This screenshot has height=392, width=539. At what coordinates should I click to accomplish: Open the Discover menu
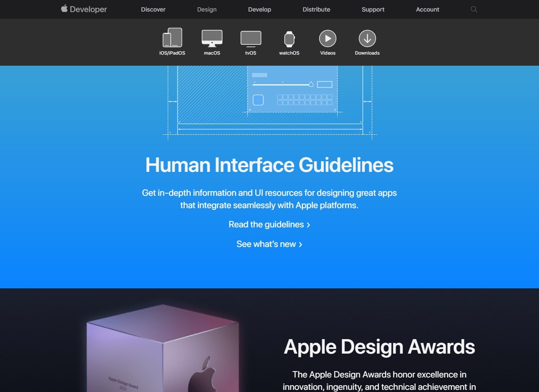pyautogui.click(x=153, y=9)
